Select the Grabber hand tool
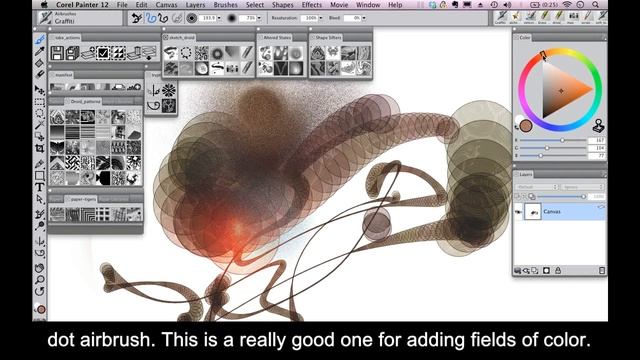Image resolution: width=640 pixels, height=360 pixels. [x=40, y=268]
